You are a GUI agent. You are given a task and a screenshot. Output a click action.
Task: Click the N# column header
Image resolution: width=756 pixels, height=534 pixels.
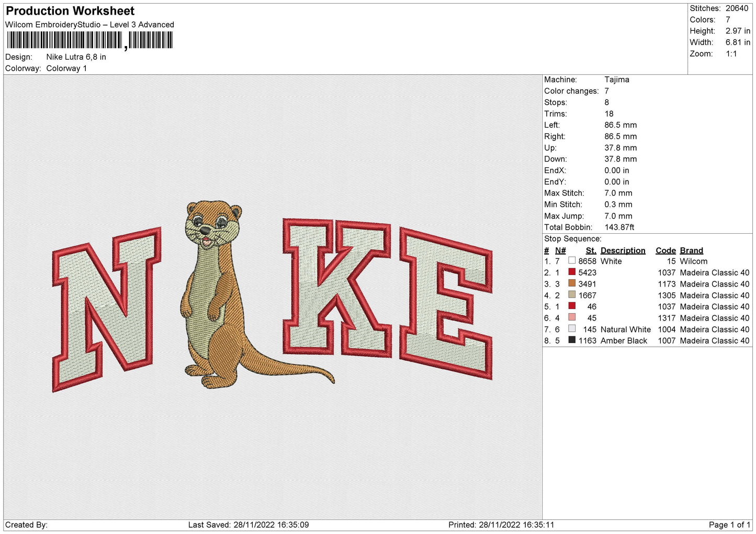[x=560, y=251]
